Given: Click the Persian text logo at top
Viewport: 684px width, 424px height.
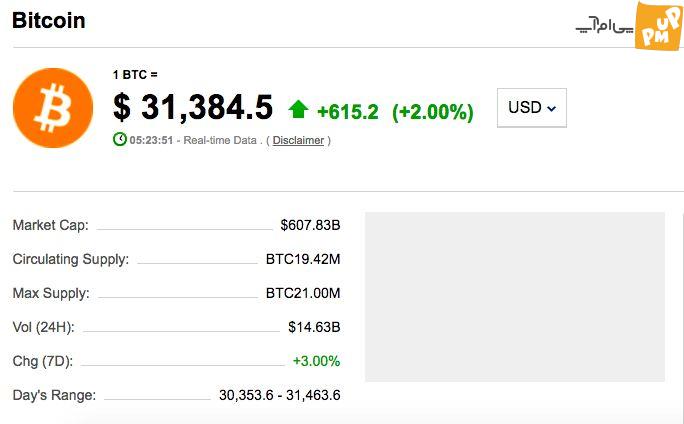Looking at the screenshot, I should tap(605, 25).
